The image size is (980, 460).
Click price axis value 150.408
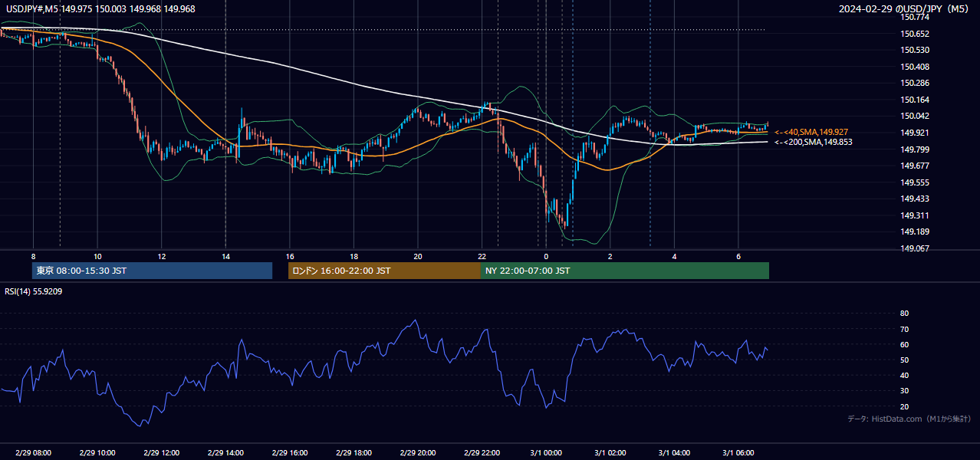point(915,67)
